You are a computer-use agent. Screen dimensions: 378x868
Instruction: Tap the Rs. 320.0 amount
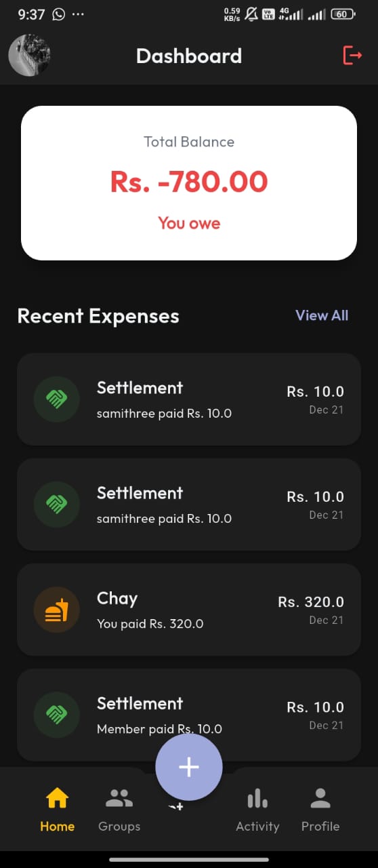[311, 601]
